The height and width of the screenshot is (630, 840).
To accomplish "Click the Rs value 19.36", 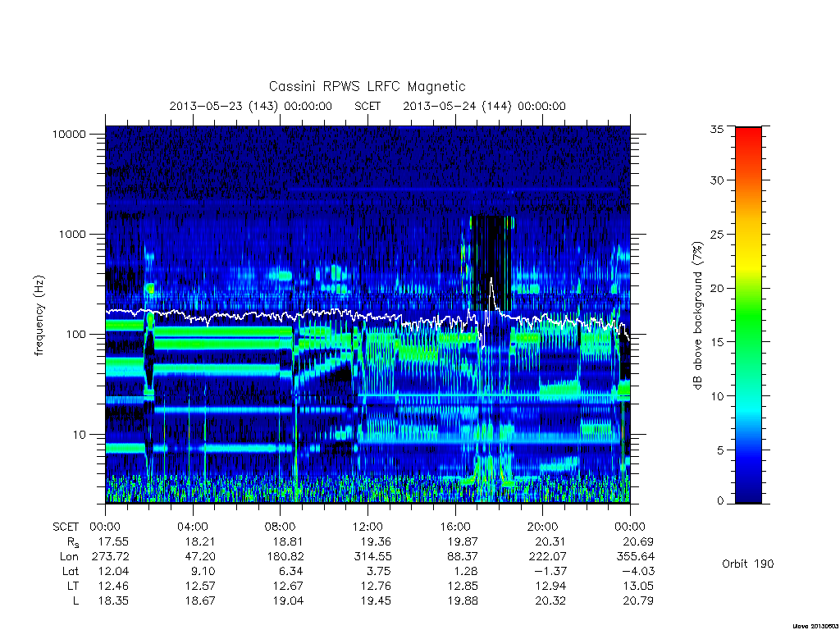I will point(376,542).
